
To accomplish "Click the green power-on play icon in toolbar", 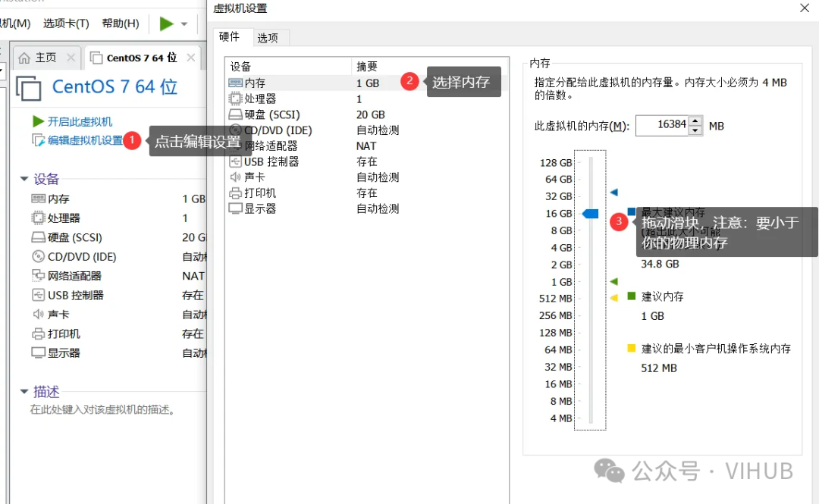I will tap(166, 23).
